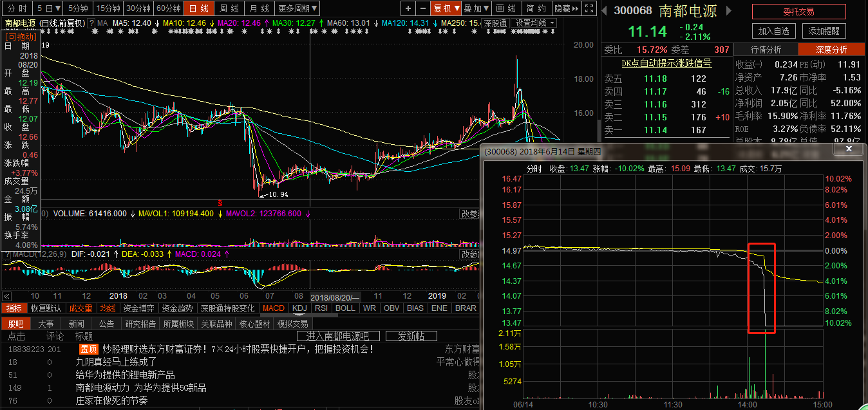The image size is (868, 410).
Task: Click 进入南都电源吧 button
Action: [337, 336]
